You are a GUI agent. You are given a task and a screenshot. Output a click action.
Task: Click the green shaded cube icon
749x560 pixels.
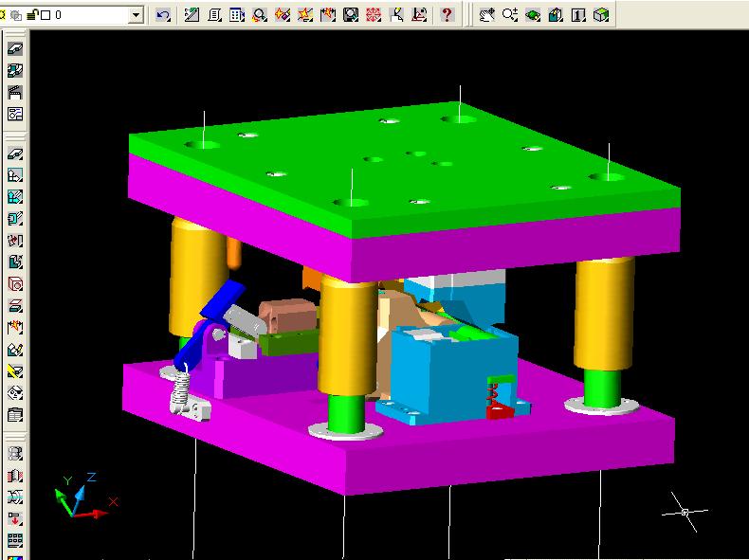pos(601,15)
